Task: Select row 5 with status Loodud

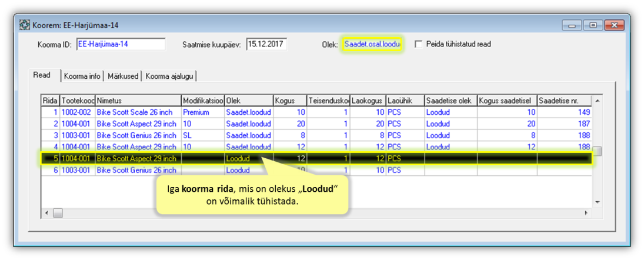Action: (136, 159)
